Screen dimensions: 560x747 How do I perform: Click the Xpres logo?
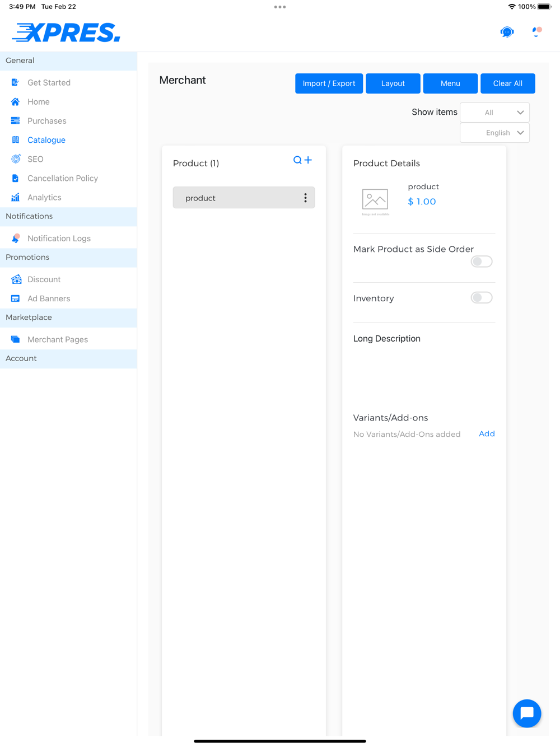point(66,32)
